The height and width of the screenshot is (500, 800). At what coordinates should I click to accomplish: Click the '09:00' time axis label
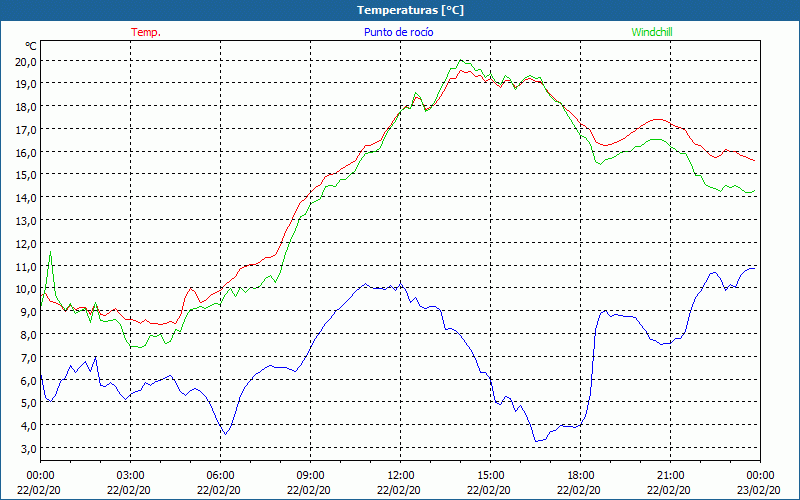[310, 476]
